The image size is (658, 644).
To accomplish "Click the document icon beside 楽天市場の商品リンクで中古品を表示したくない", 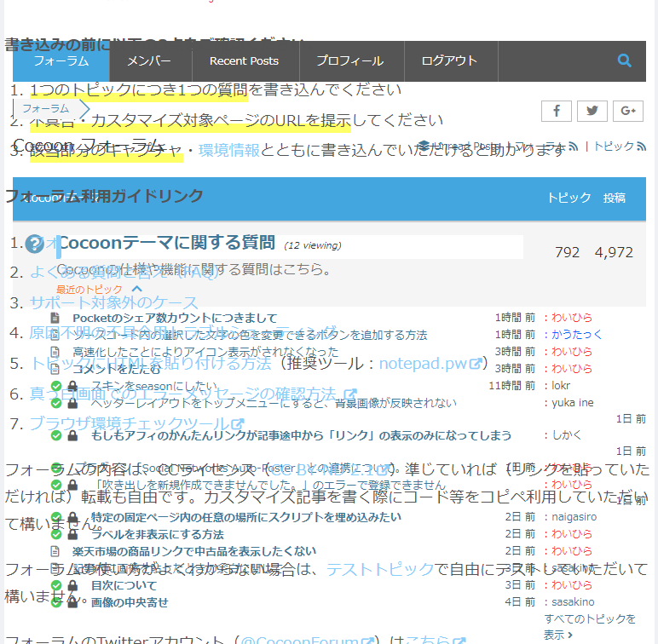I will (x=55, y=551).
